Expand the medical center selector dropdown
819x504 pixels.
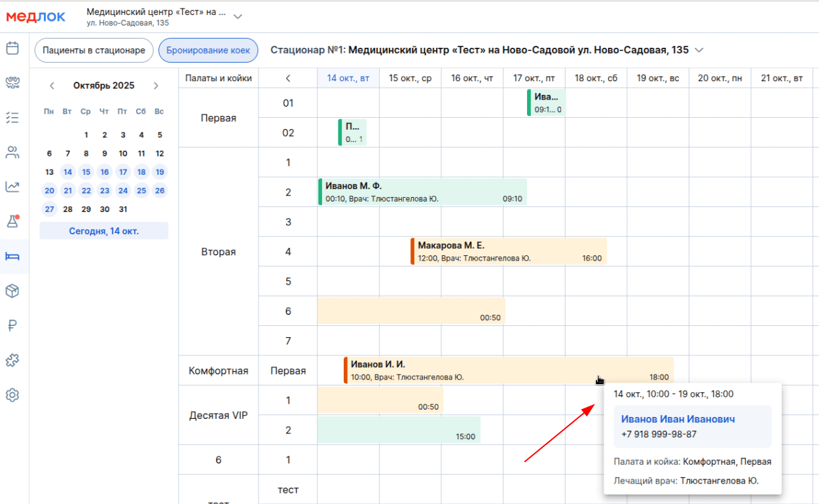(238, 16)
